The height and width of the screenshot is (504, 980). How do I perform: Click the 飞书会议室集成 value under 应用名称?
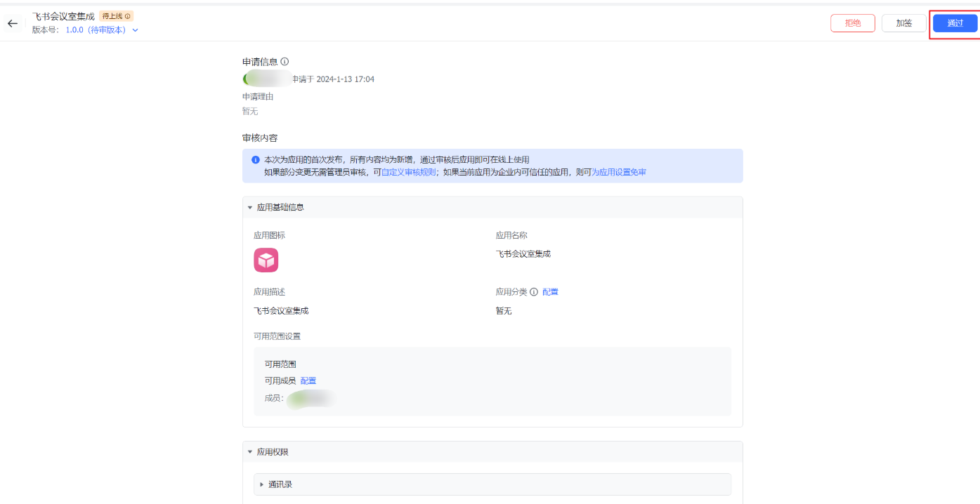coord(523,254)
